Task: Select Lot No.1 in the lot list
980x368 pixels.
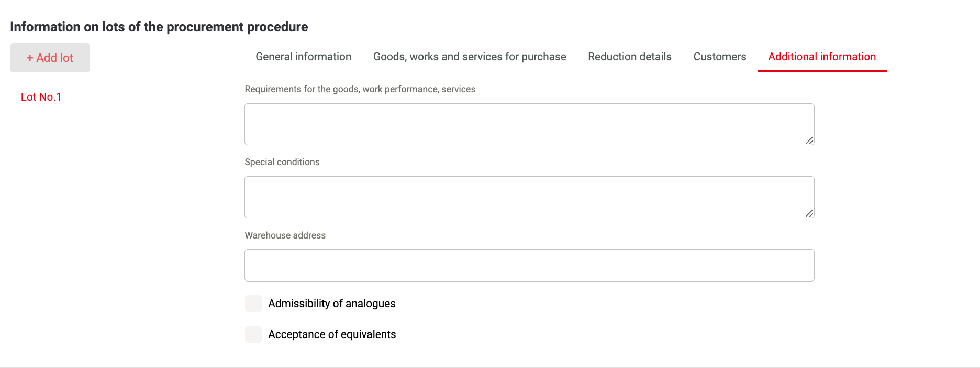Action: click(x=41, y=97)
